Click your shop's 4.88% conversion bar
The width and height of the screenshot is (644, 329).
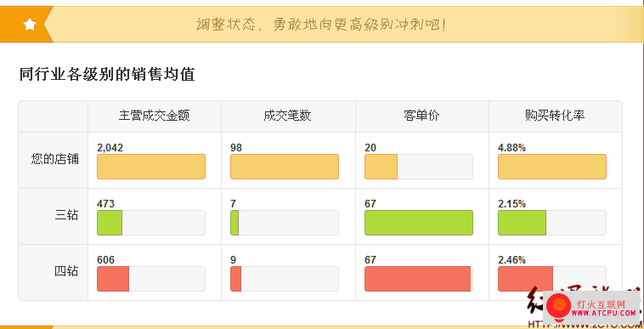click(552, 167)
